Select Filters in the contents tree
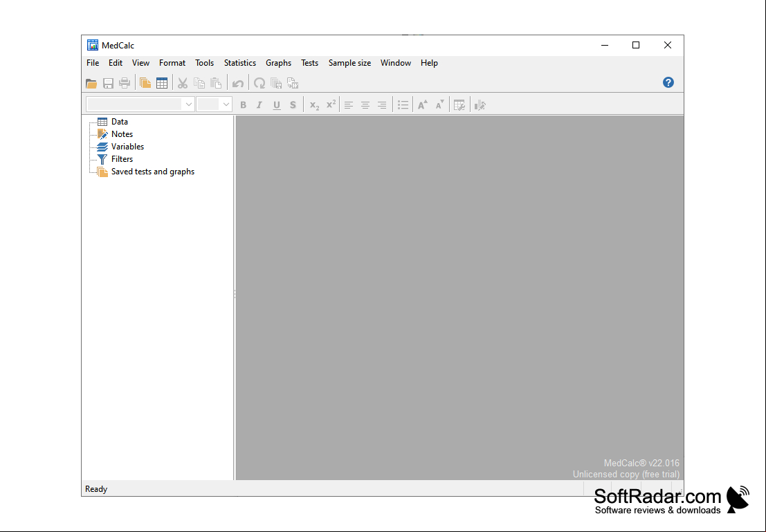The height and width of the screenshot is (532, 766). 122,159
